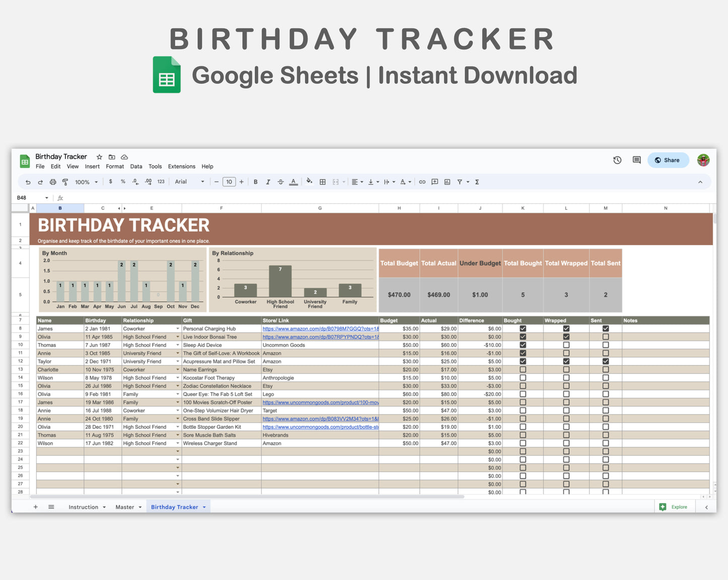The width and height of the screenshot is (728, 580).
Task: Open the font size dropdown
Action: [x=229, y=182]
